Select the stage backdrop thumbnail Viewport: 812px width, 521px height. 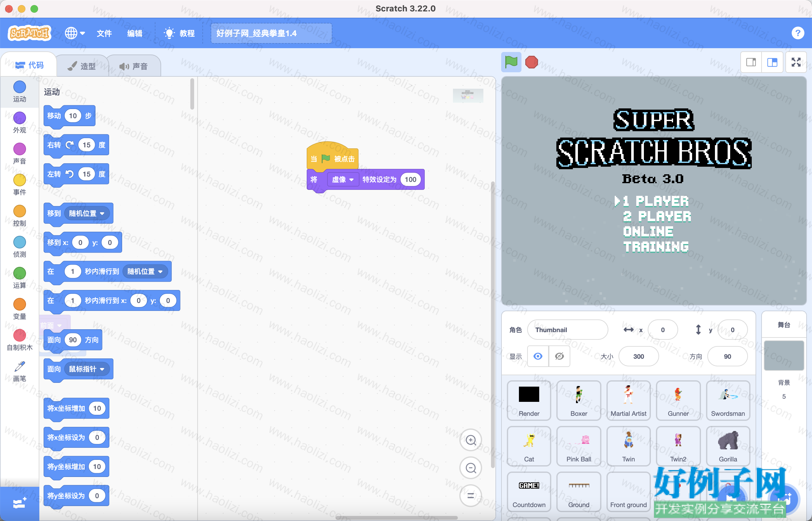pos(783,355)
